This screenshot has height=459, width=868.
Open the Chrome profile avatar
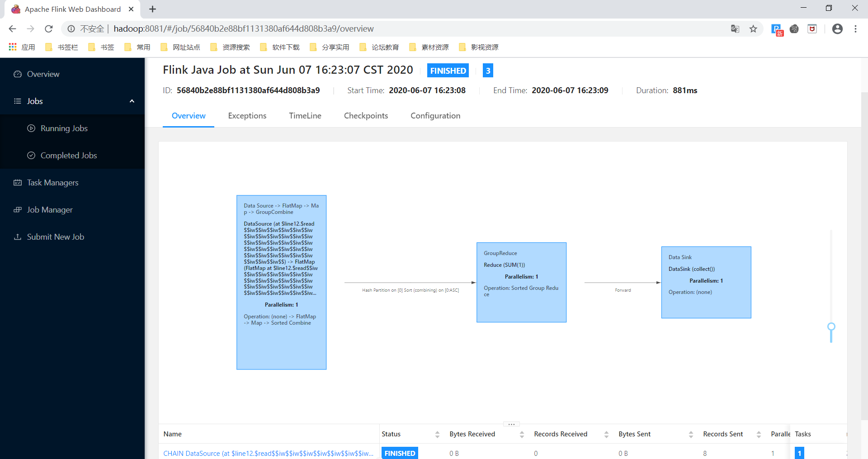837,29
